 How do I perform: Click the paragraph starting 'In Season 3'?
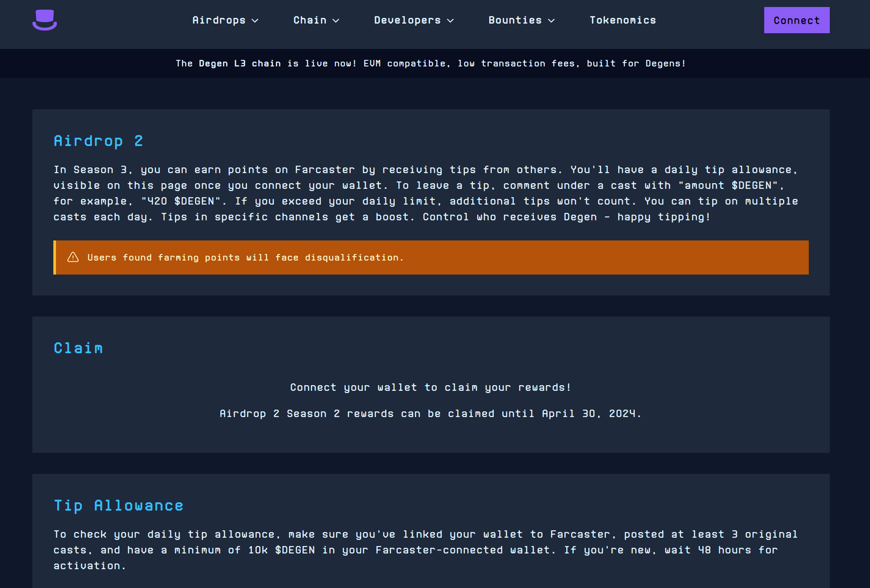point(426,193)
